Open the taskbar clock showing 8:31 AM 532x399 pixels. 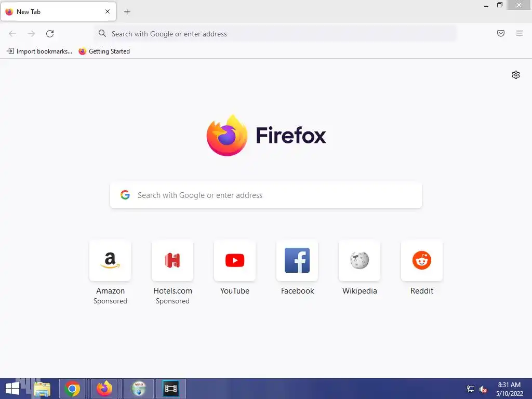509,389
